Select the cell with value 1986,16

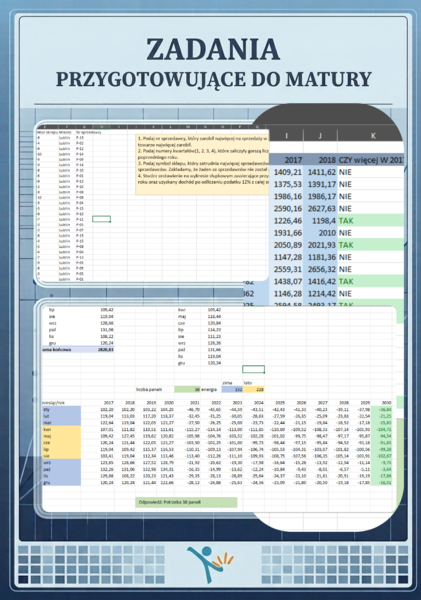286,197
